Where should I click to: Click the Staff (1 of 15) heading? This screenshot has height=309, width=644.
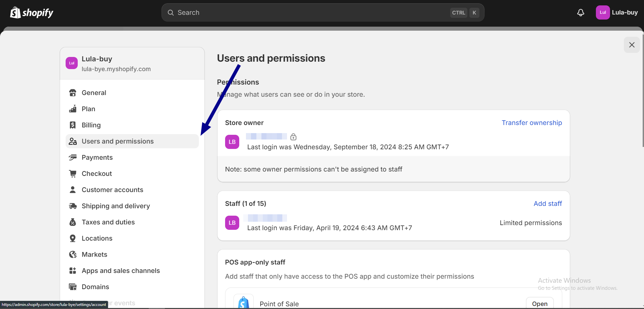tap(246, 204)
